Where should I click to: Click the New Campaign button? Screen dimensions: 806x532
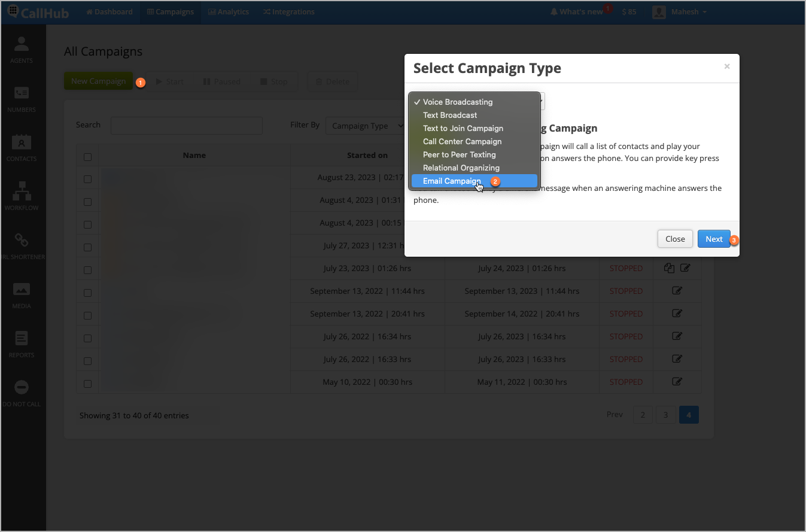(99, 81)
